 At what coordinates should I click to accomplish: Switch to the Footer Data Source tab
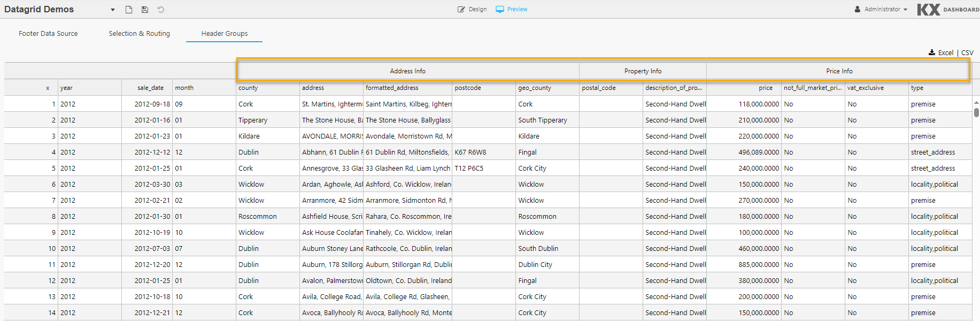[x=48, y=34]
